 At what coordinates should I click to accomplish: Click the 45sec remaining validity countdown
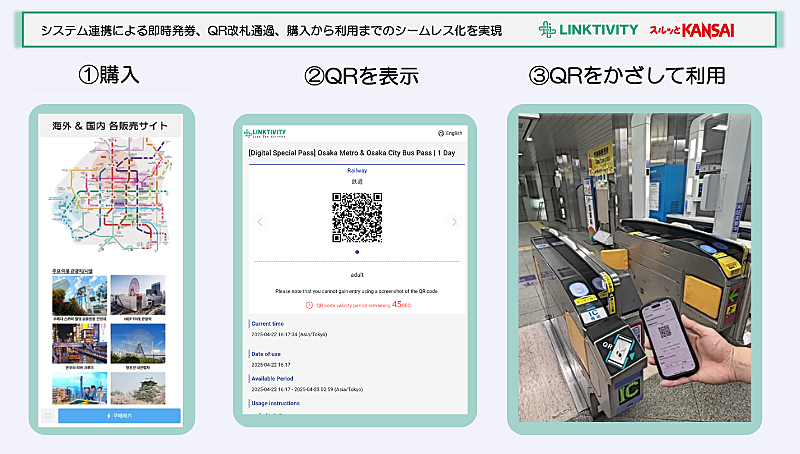[401, 305]
